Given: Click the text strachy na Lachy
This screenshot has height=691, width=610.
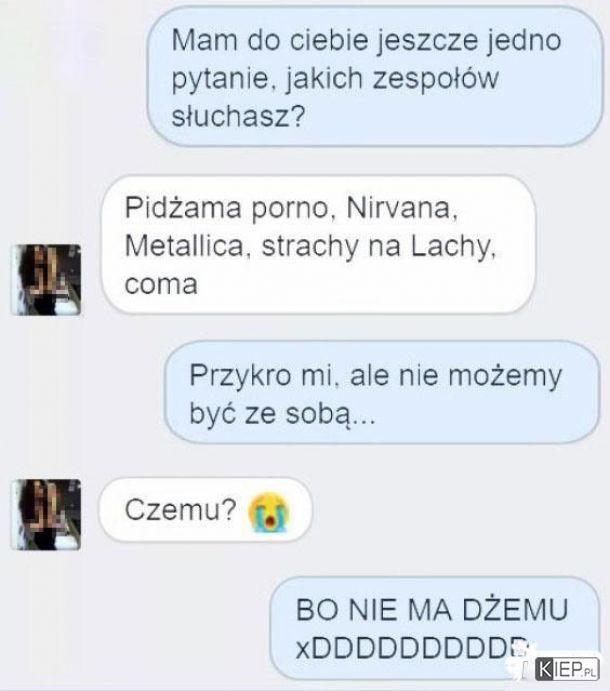Looking at the screenshot, I should (379, 247).
